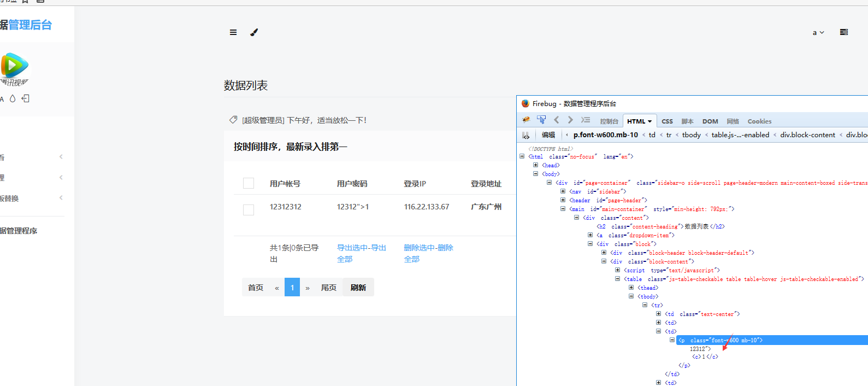Click the breadcrumb scroll-left arrow in Firebug
Screen dimensions: 868x386
pos(567,135)
